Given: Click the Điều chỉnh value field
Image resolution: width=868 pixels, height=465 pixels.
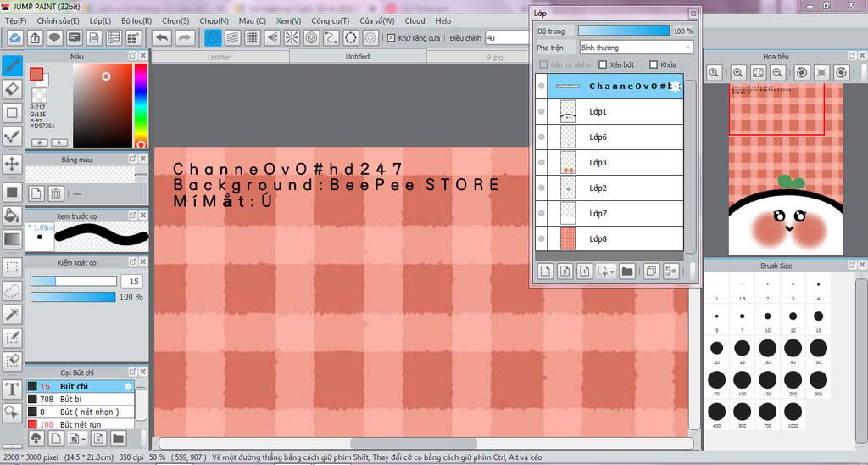Looking at the screenshot, I should [x=508, y=37].
